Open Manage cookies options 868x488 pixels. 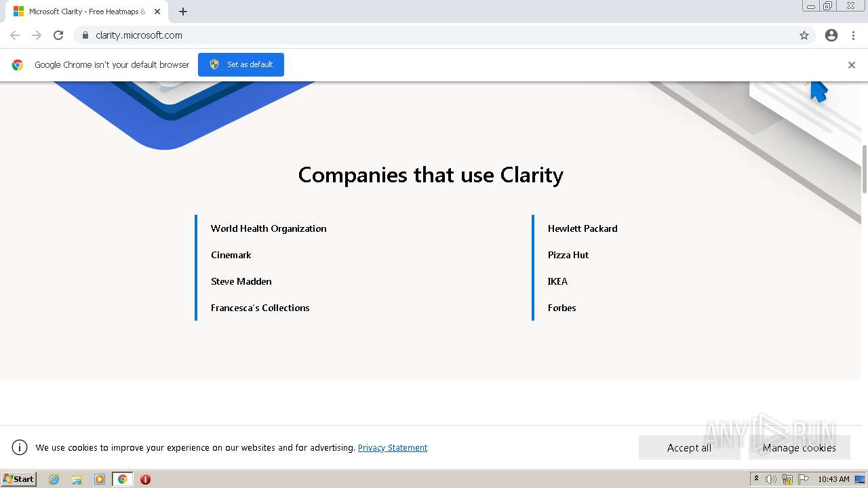(799, 447)
